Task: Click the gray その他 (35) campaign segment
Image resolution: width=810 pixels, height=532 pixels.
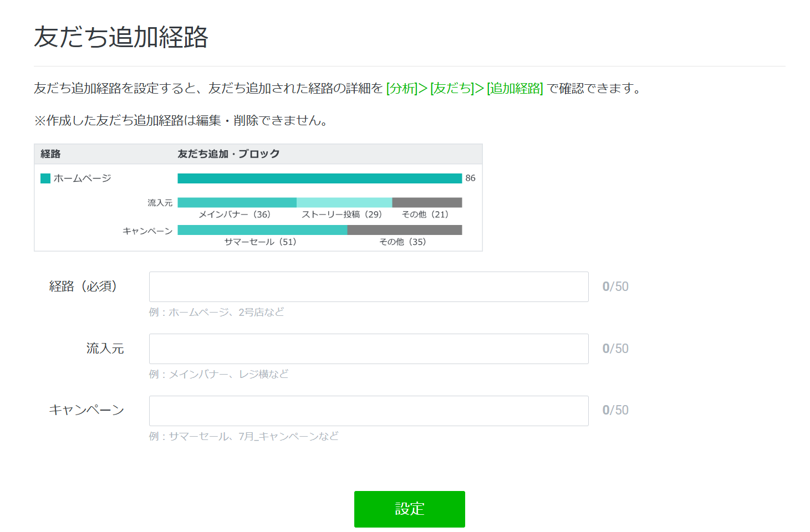Action: [x=404, y=230]
